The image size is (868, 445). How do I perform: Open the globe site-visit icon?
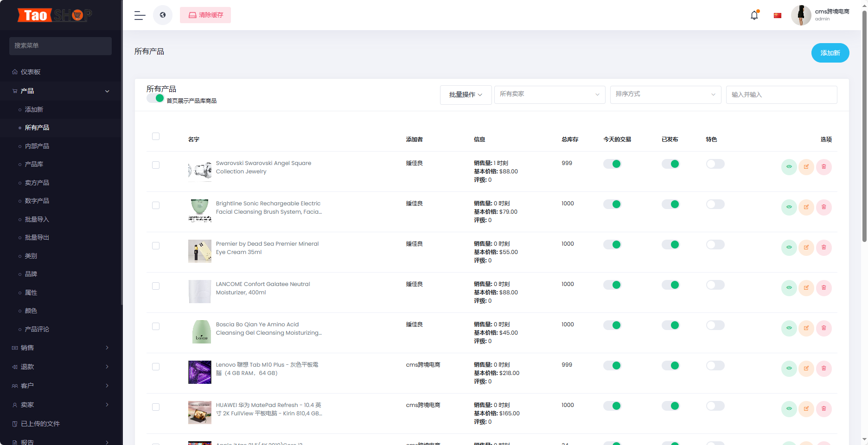[163, 15]
